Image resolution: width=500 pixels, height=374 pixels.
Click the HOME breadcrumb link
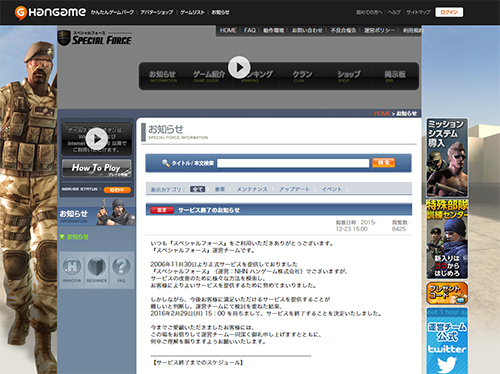382,114
